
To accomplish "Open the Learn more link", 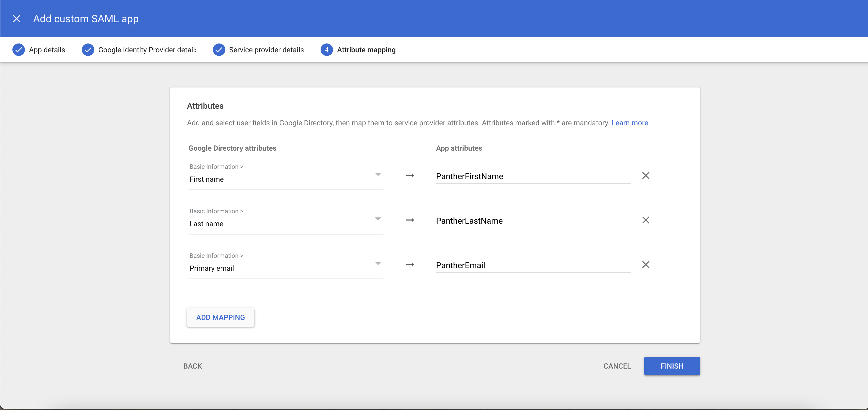I will tap(630, 123).
